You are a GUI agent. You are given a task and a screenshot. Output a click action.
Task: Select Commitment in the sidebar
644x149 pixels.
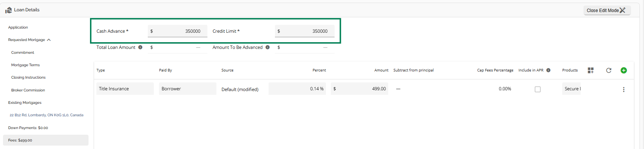tap(23, 53)
